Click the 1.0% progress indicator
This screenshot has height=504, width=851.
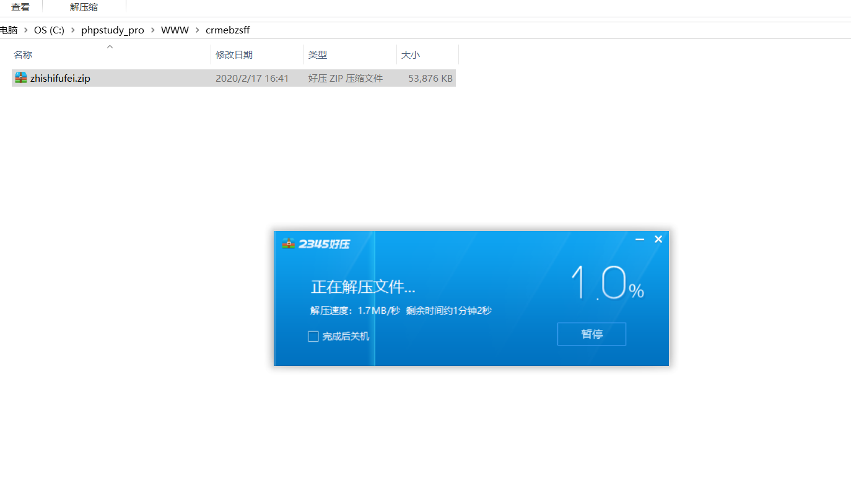(608, 284)
